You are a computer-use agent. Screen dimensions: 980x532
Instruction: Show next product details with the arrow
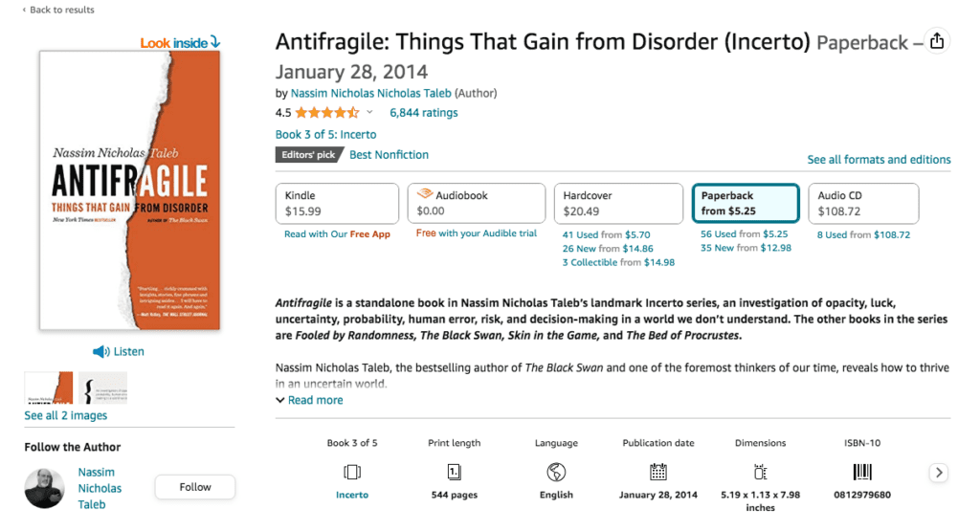[938, 473]
